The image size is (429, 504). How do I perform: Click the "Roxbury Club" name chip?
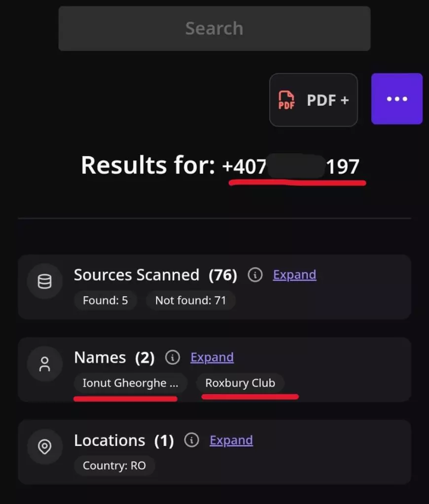pos(240,383)
